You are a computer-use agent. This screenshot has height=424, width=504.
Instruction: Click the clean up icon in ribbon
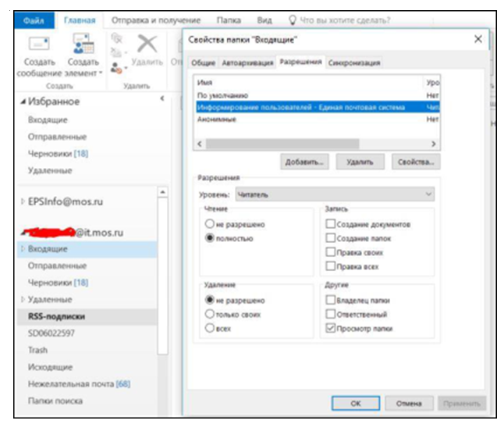[x=118, y=52]
